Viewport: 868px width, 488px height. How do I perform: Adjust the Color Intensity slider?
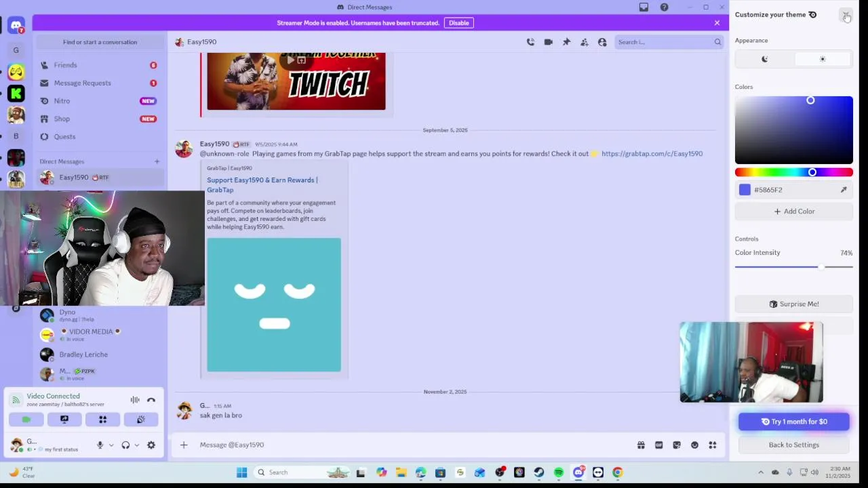click(794, 267)
